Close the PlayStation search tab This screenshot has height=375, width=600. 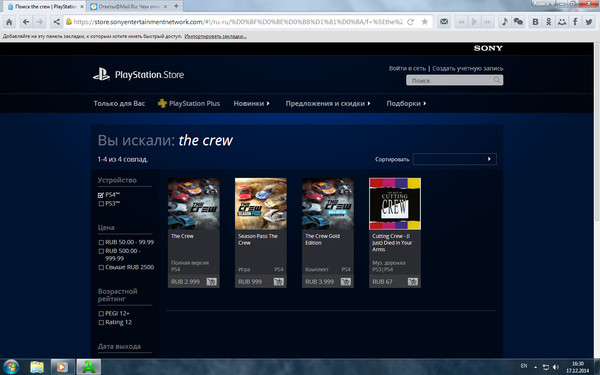[x=82, y=7]
